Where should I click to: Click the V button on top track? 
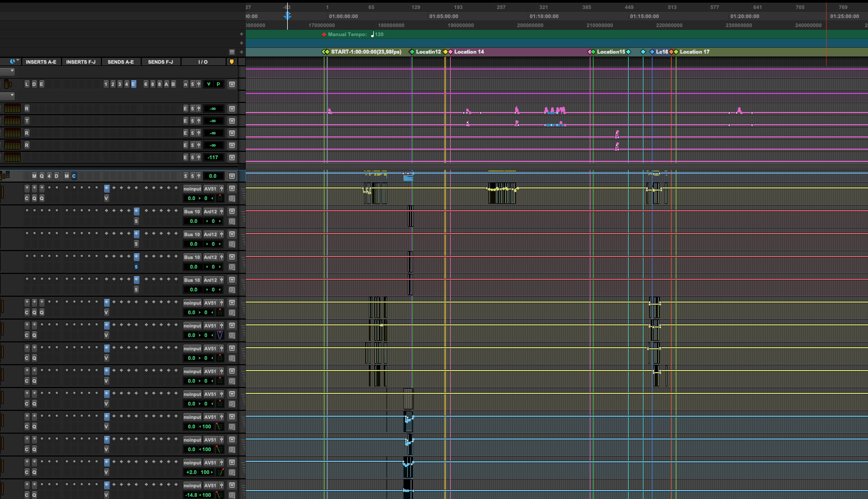point(209,84)
